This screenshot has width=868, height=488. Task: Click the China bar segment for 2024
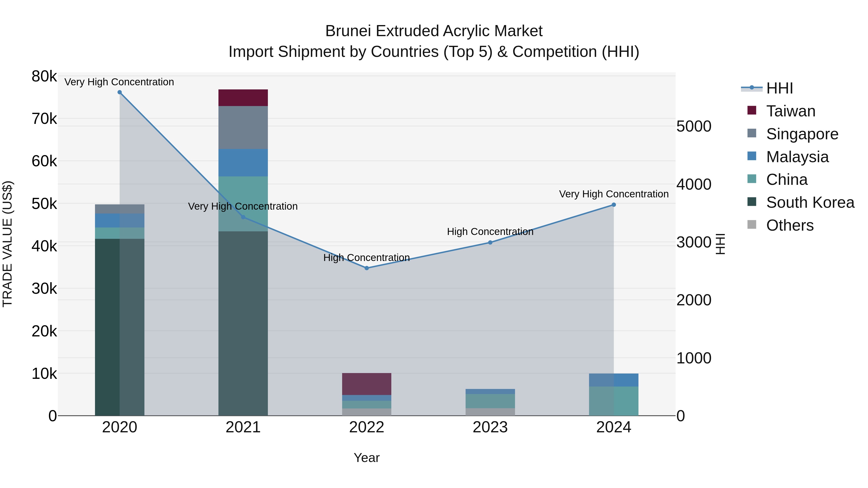point(614,401)
